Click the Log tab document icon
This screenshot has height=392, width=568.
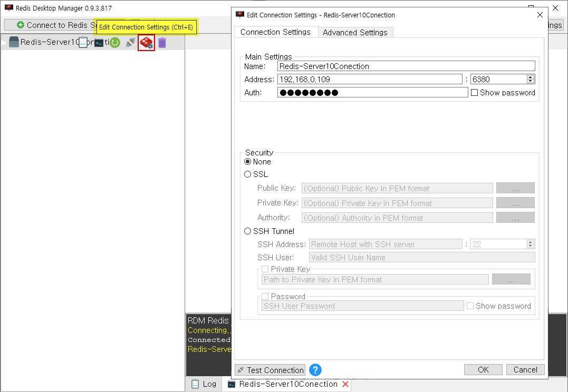tap(195, 384)
